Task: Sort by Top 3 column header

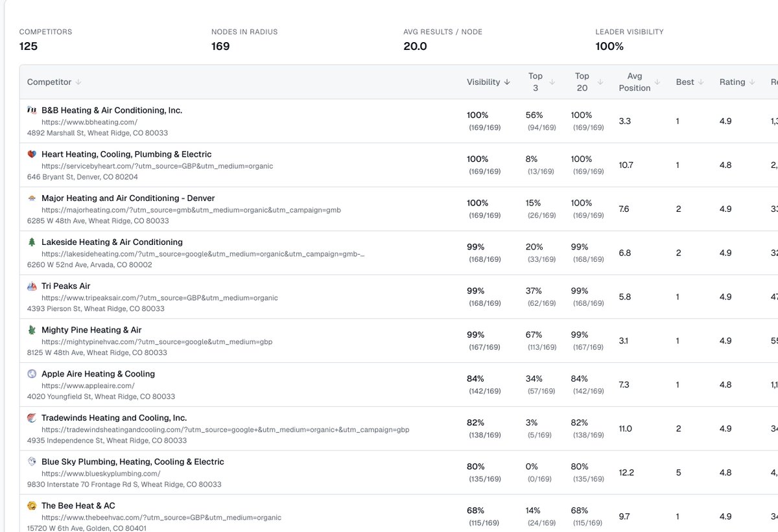Action: [541, 82]
